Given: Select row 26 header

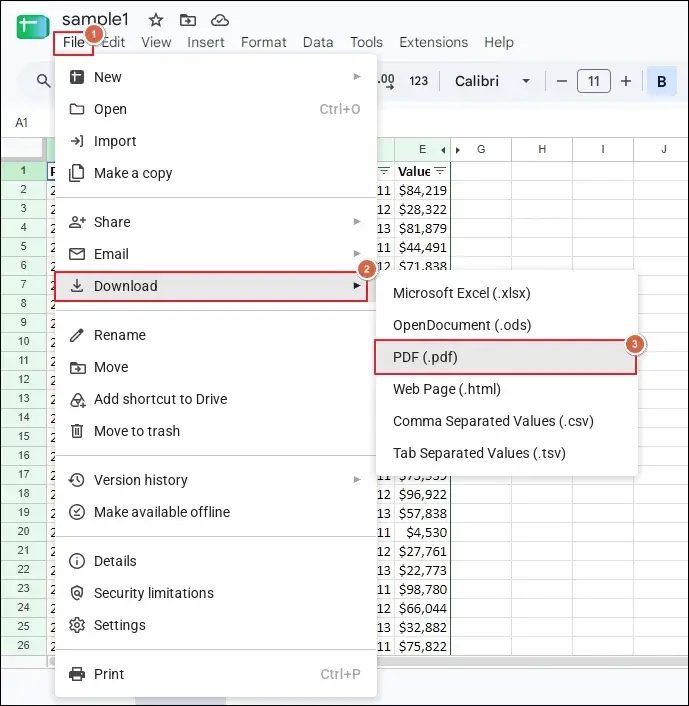Looking at the screenshot, I should pos(23,645).
